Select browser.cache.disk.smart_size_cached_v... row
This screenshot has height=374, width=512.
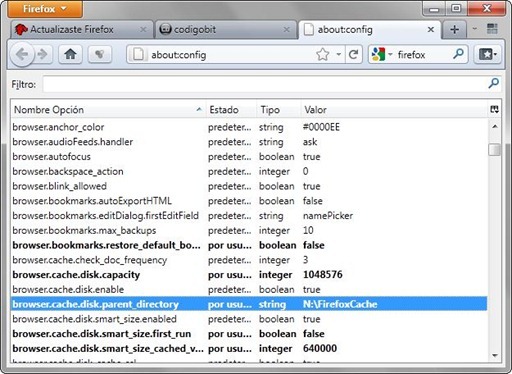pos(249,348)
